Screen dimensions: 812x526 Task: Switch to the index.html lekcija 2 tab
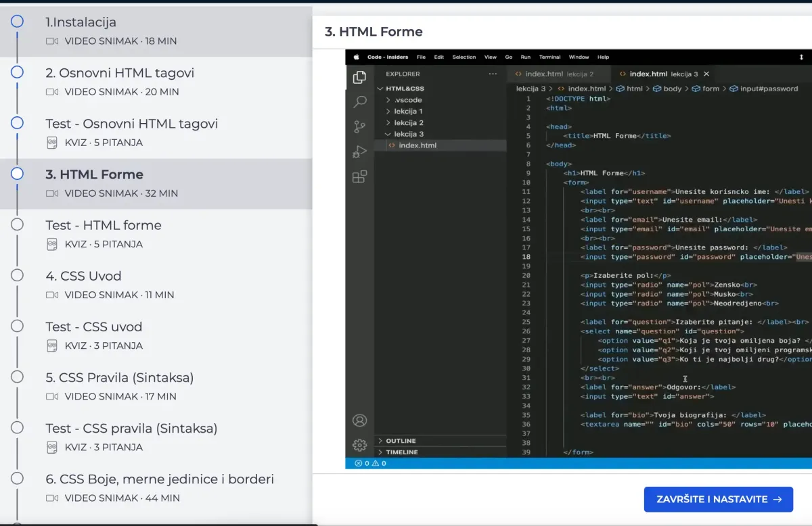point(559,74)
